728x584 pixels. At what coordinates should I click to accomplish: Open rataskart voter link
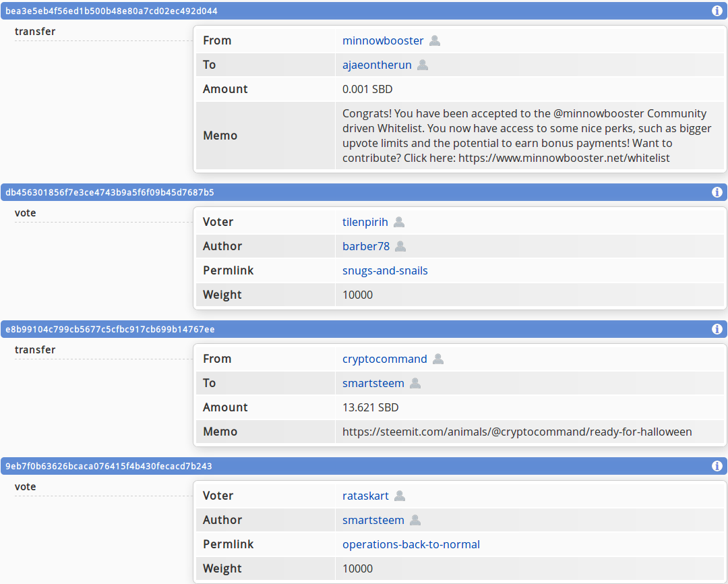click(365, 496)
